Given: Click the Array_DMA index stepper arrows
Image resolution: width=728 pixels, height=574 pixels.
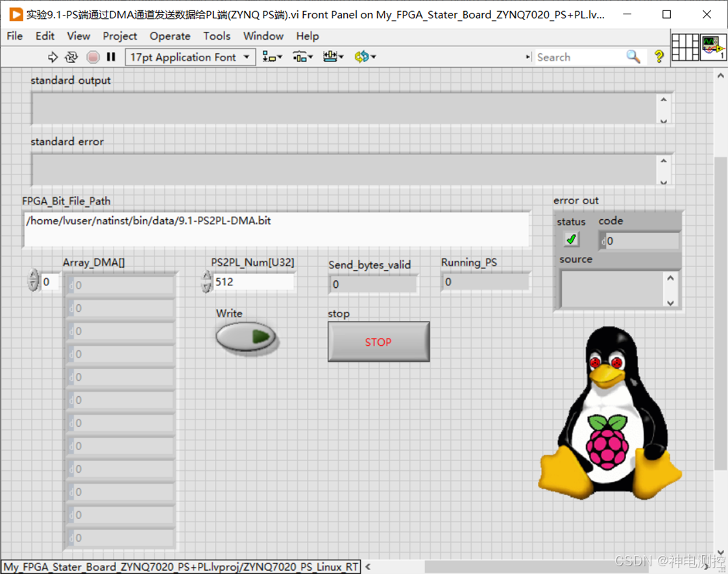Looking at the screenshot, I should [x=33, y=280].
